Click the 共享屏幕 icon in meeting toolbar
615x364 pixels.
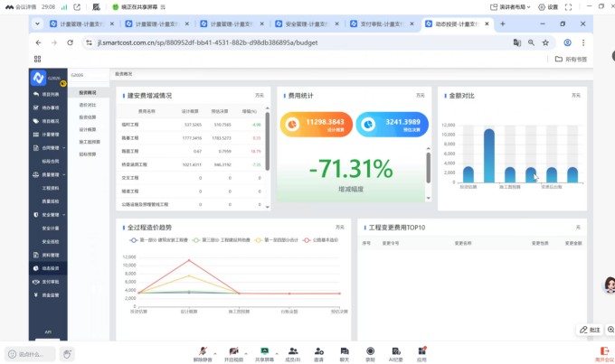(x=264, y=350)
